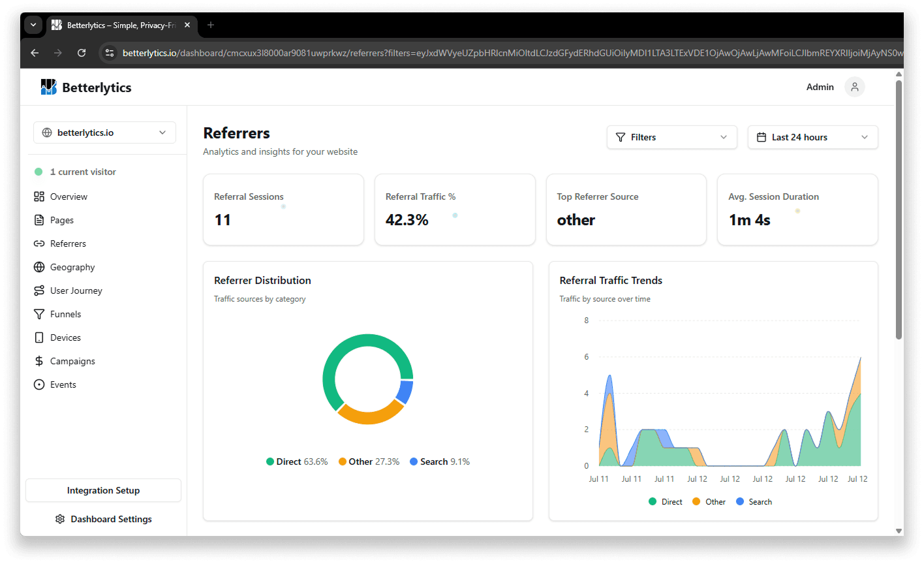Click the blue Search donut segment
924x564 pixels.
click(405, 392)
